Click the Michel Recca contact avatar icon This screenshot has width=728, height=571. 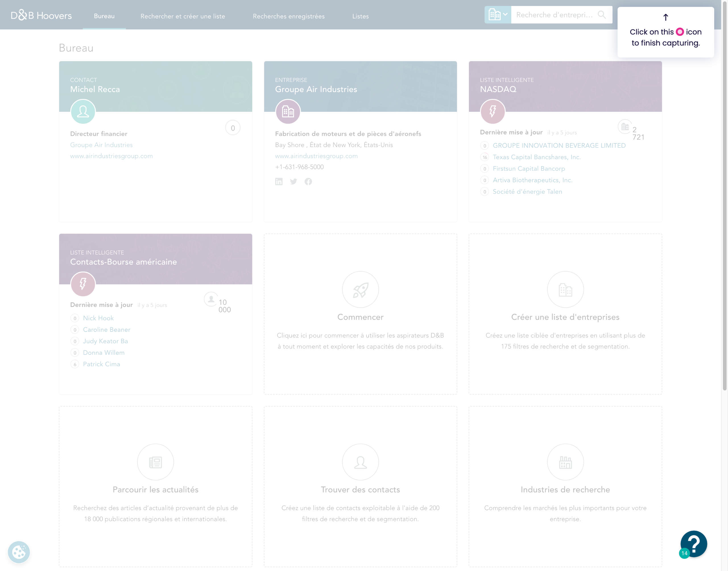click(83, 112)
